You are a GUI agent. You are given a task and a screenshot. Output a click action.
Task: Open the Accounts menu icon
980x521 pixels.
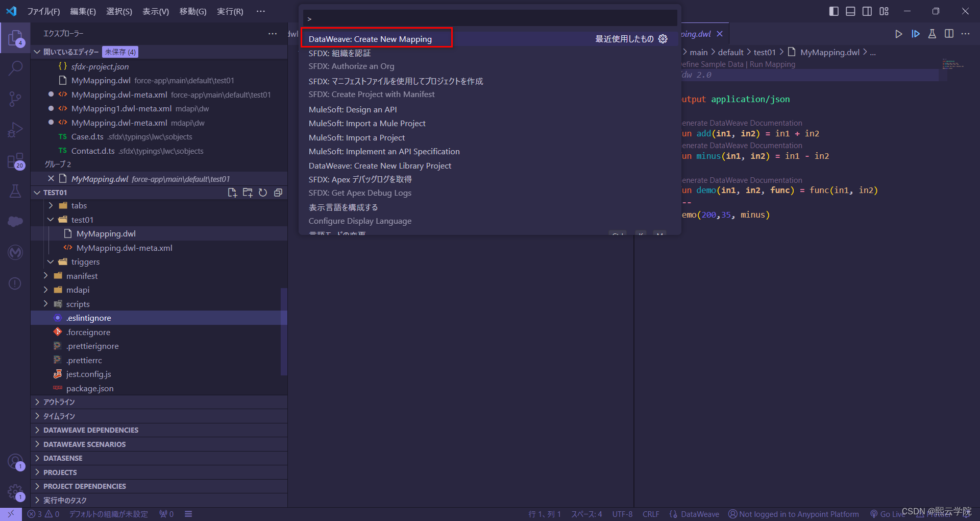(15, 462)
